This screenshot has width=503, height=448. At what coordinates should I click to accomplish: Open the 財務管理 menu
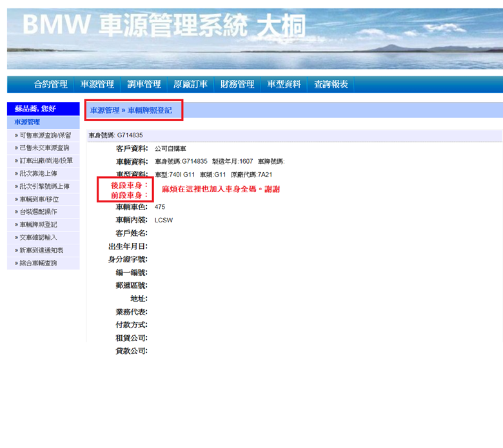[x=237, y=84]
